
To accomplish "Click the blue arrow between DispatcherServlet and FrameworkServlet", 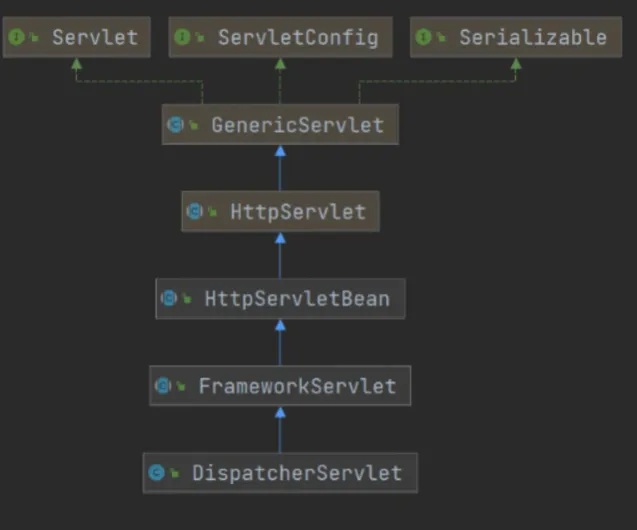I will (280, 430).
